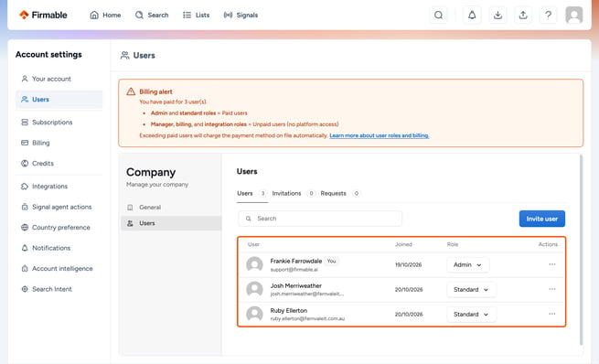Click the Firmable logo
This screenshot has height=364, width=599.
[43, 15]
